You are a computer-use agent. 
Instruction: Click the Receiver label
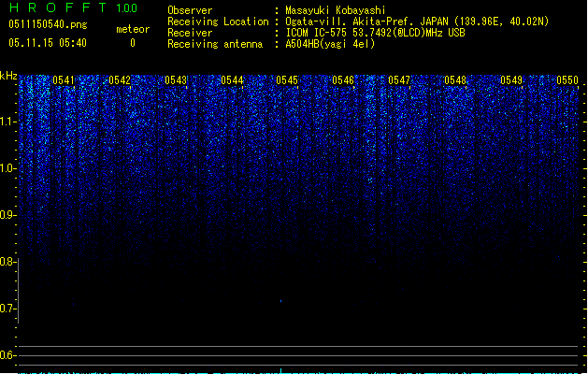(190, 33)
